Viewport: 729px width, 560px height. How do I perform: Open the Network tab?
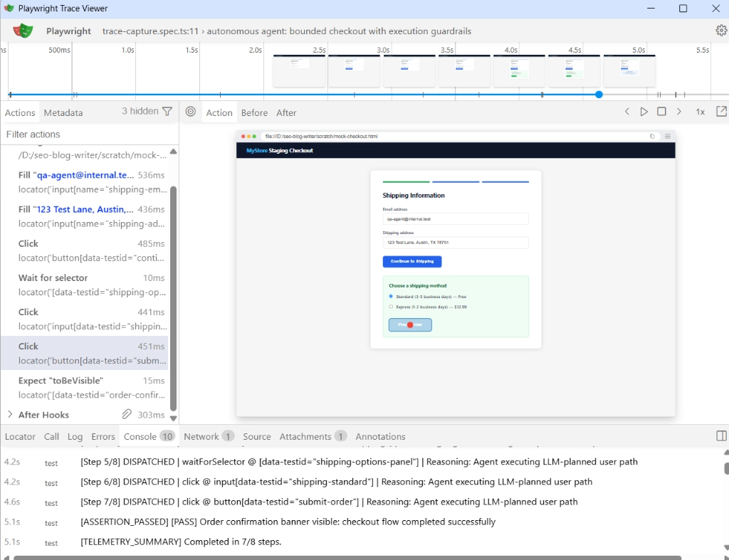(x=209, y=436)
